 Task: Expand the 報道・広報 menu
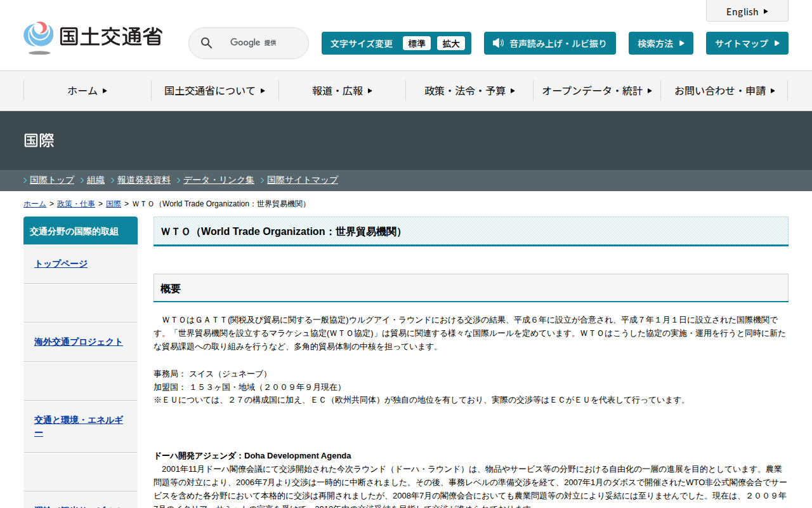[x=342, y=91]
